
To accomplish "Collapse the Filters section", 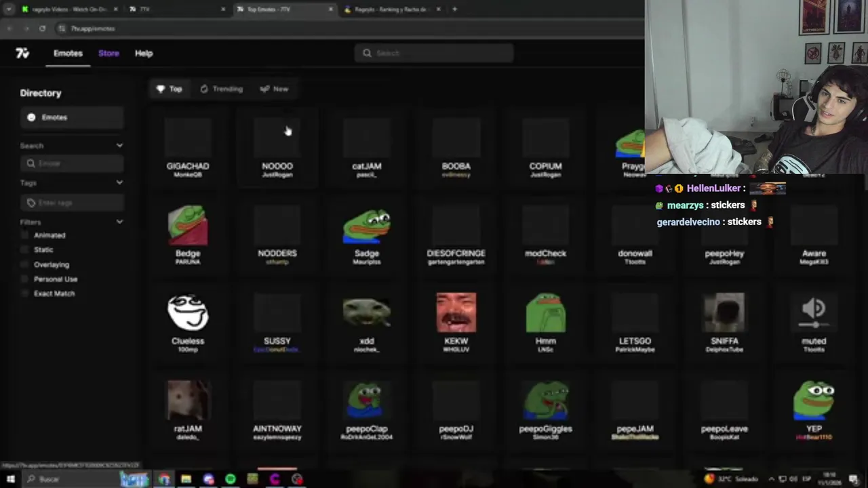I will (119, 222).
